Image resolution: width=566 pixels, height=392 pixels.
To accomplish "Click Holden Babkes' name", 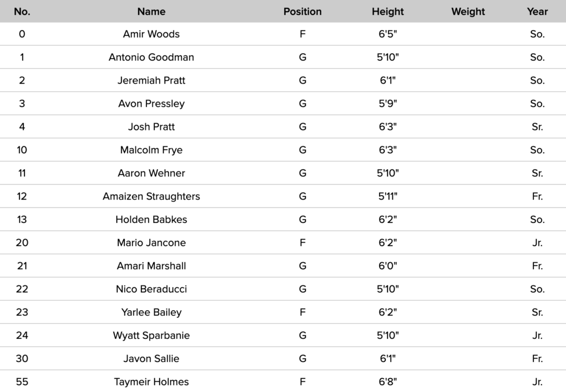I will (x=151, y=219).
